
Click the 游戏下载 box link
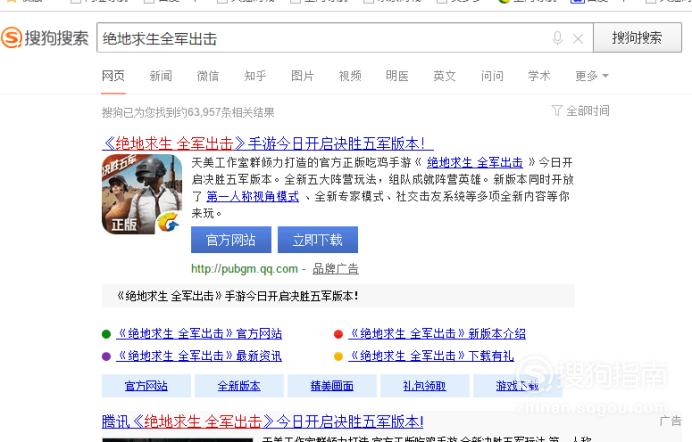(x=517, y=386)
